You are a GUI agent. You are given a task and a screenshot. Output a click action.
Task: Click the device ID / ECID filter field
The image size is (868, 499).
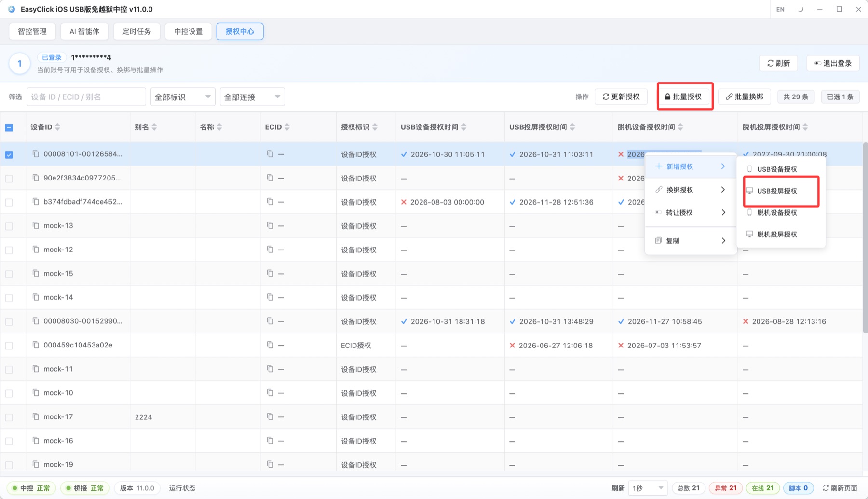coord(86,97)
